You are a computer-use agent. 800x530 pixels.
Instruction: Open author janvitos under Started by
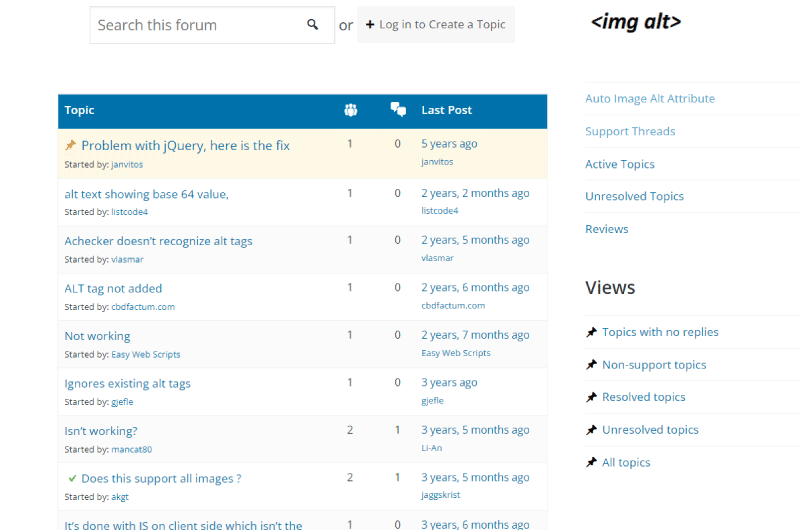(x=127, y=164)
